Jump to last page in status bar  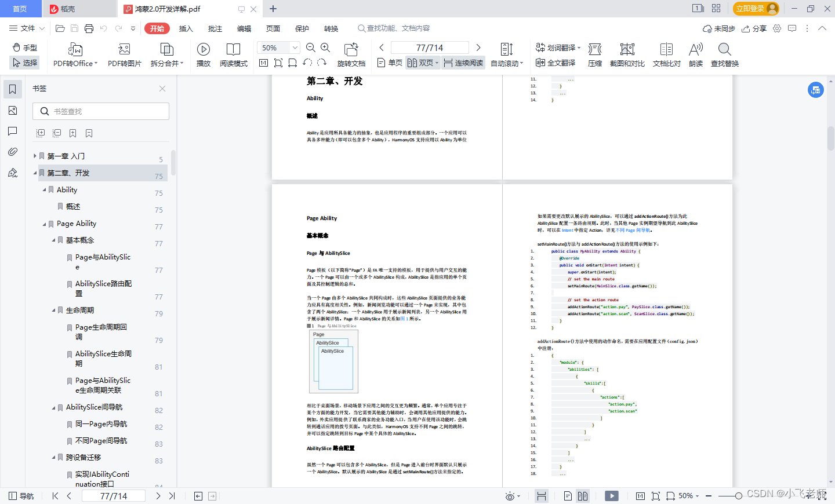click(x=172, y=496)
